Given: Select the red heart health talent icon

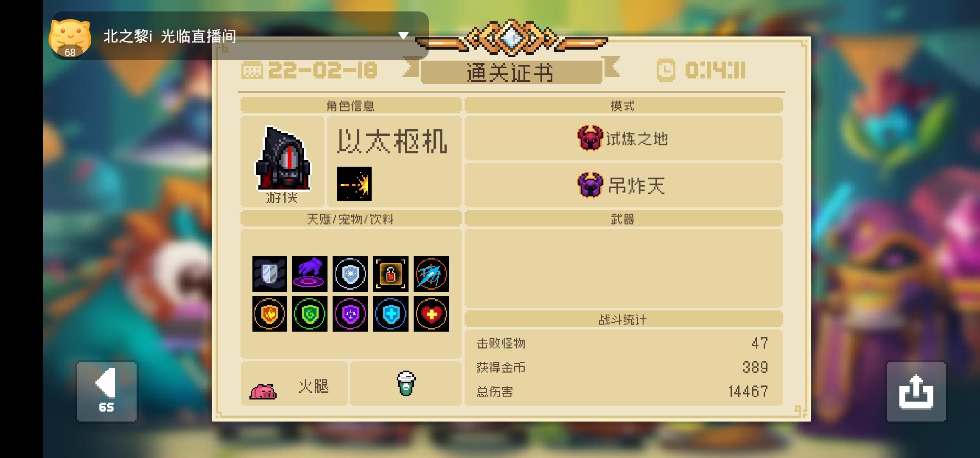Looking at the screenshot, I should pos(431,314).
